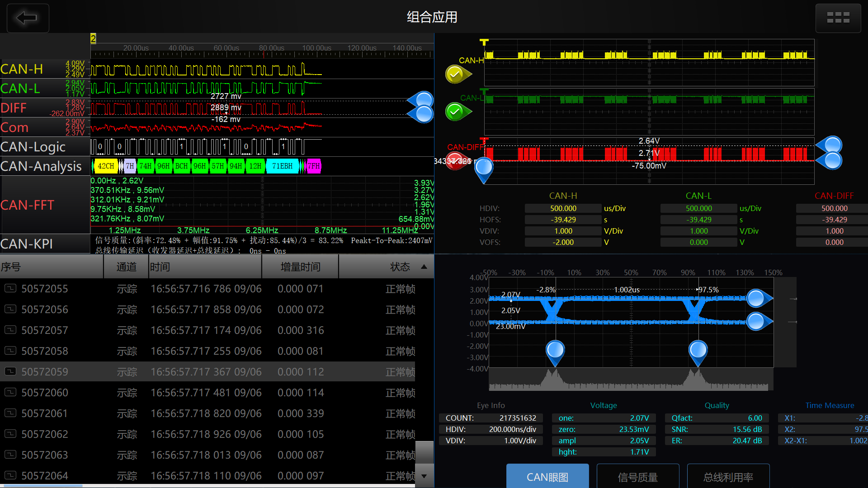Screen dimensions: 868x488
Task: Select the CAN-L channel label row
Action: pos(45,89)
